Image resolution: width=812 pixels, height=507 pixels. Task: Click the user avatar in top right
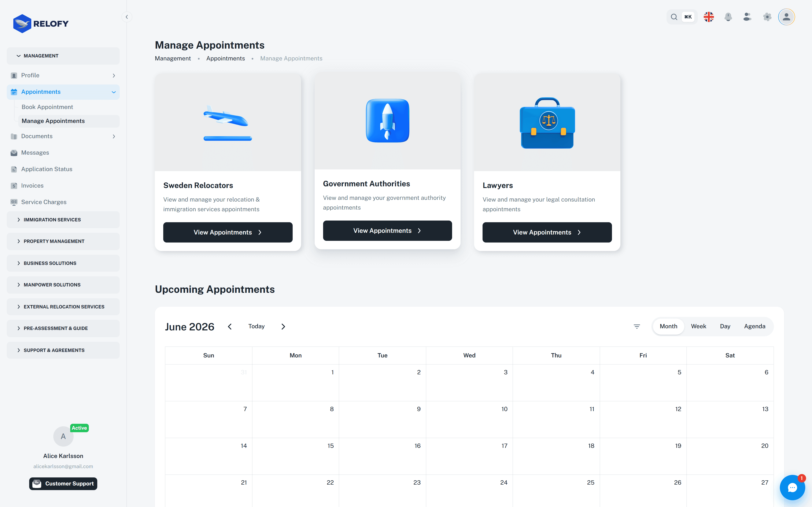coord(786,17)
